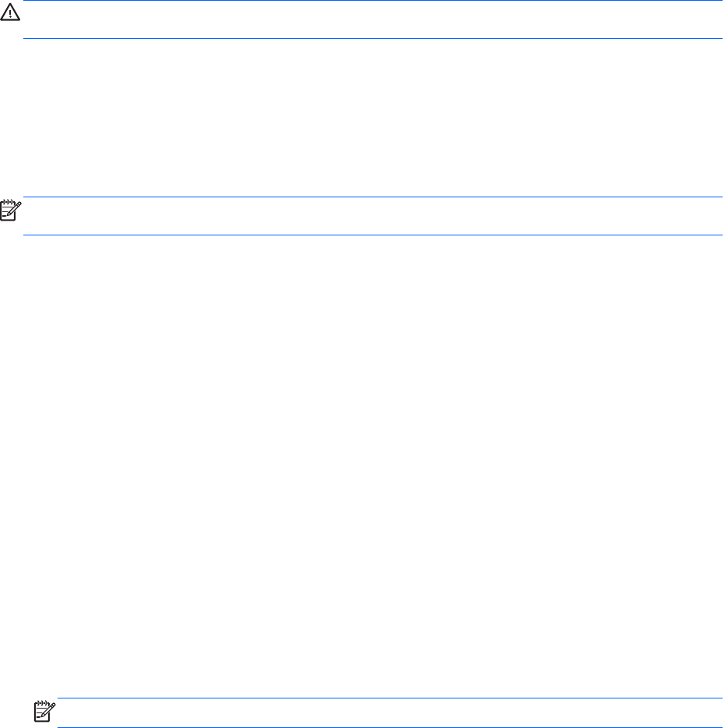Click blank area between caution and note boxes

click(x=361, y=117)
